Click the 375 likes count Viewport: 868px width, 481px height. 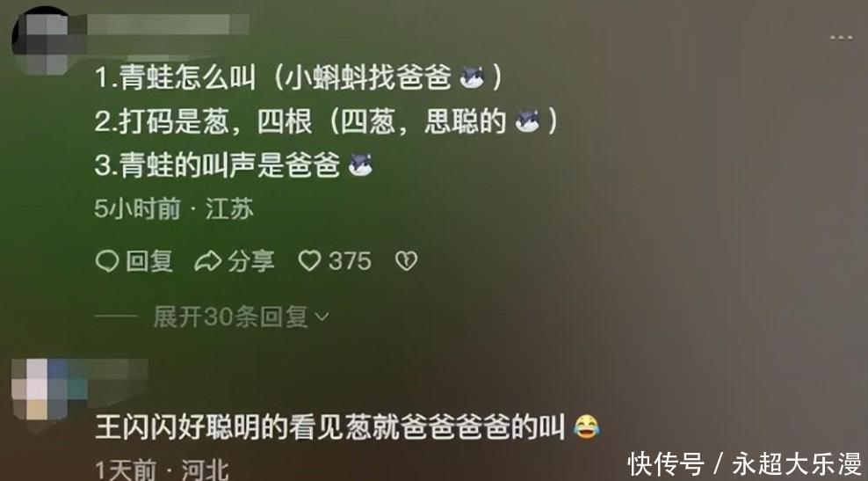coord(350,261)
